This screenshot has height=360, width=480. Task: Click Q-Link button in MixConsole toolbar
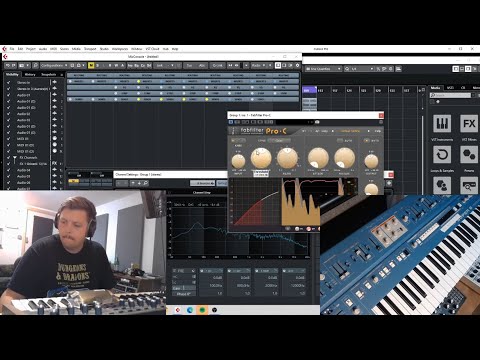point(218,65)
